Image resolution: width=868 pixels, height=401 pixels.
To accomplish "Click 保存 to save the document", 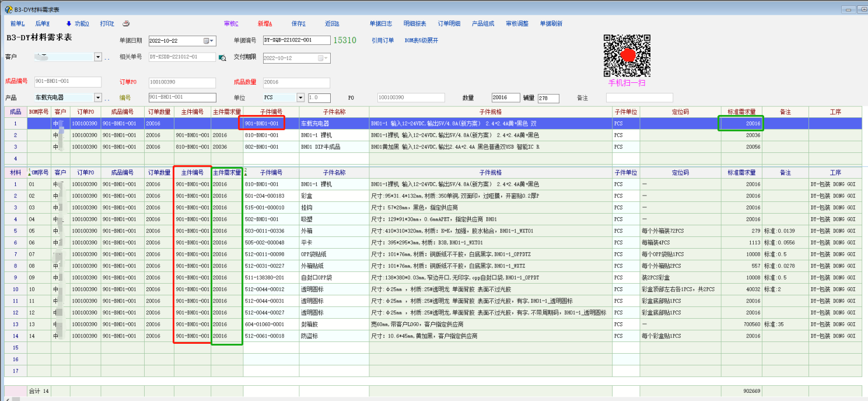I will point(298,24).
